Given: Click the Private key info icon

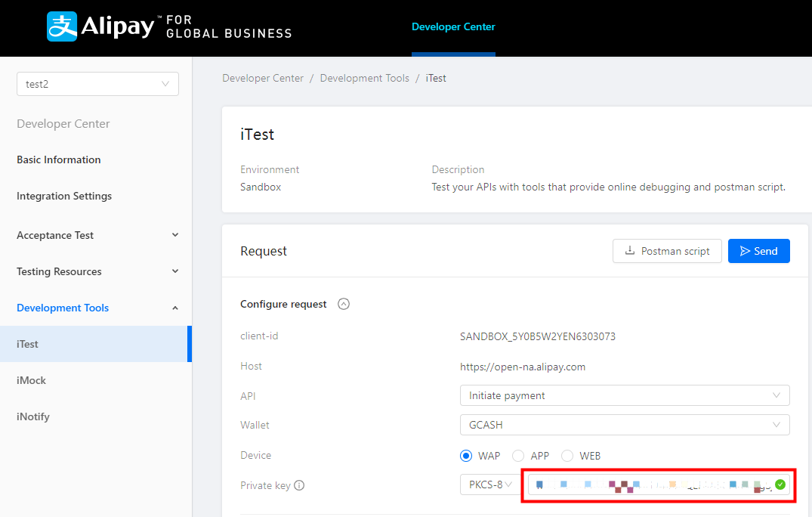Looking at the screenshot, I should pos(299,485).
